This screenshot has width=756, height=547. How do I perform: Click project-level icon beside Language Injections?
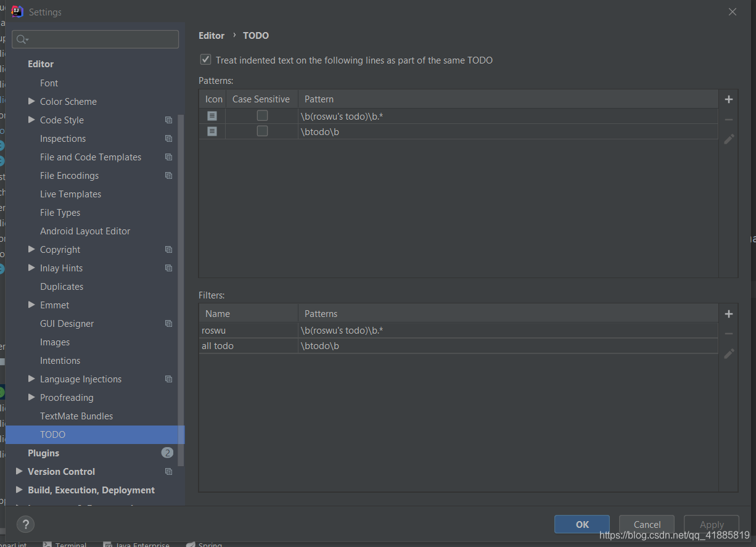tap(168, 379)
